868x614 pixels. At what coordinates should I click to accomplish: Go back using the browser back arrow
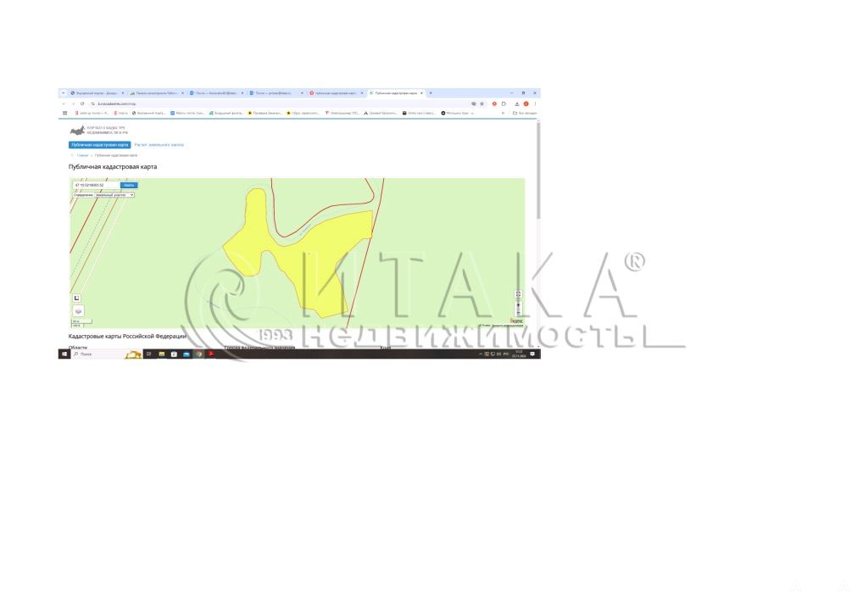coord(64,103)
